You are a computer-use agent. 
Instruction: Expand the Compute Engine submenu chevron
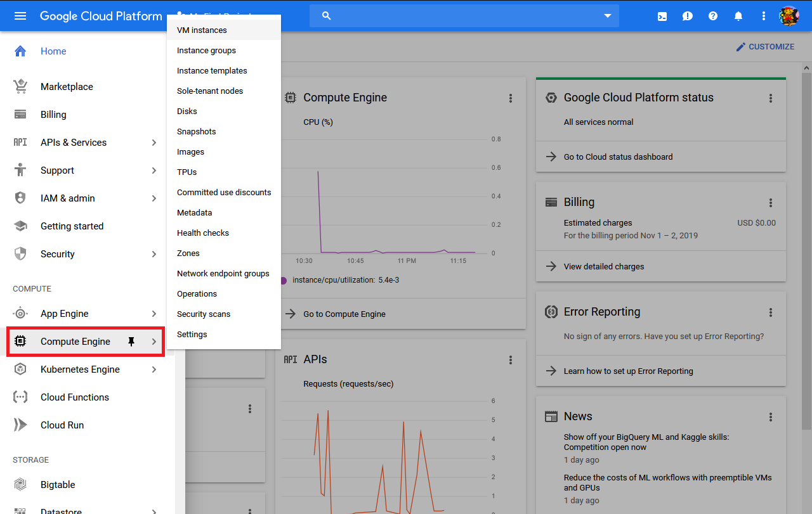click(x=154, y=342)
